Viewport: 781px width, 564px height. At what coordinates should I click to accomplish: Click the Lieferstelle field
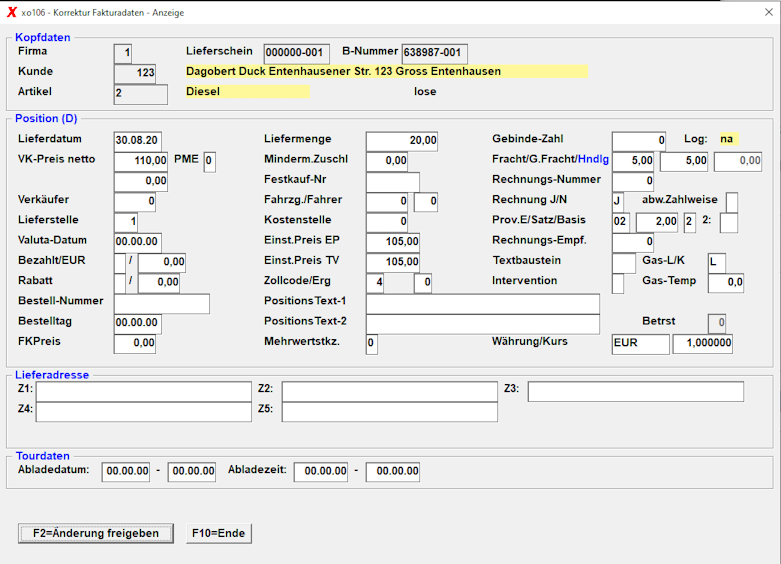click(126, 222)
